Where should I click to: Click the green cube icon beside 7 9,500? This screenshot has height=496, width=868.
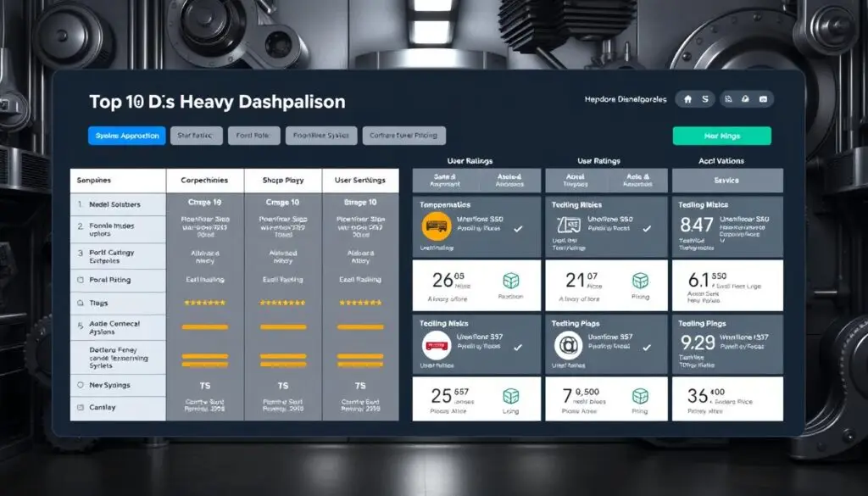click(641, 396)
